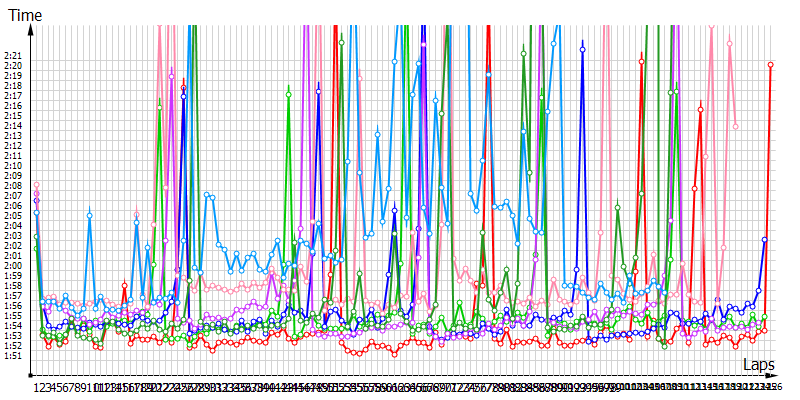800x400 pixels.
Task: Click the 2:15 tick label on time axis
Action: tap(13, 115)
